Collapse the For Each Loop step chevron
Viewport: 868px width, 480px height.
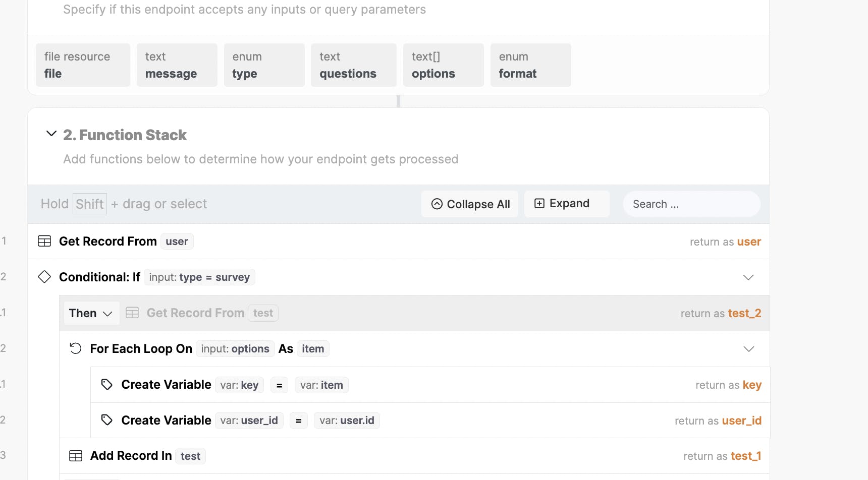(748, 349)
